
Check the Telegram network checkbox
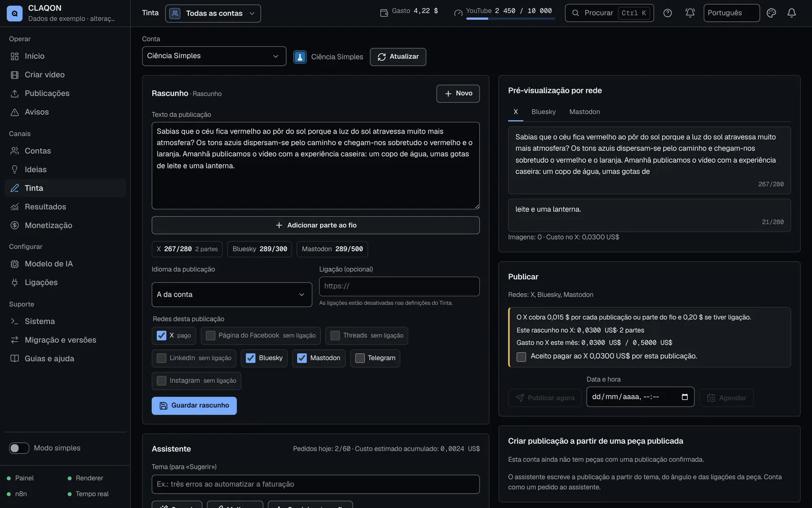tap(360, 358)
